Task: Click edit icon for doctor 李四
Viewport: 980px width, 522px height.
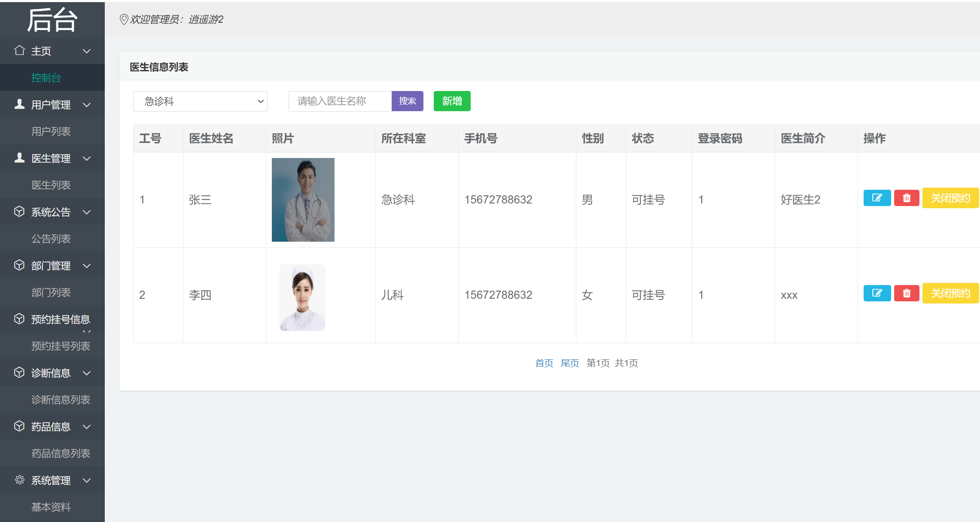Action: pos(877,293)
